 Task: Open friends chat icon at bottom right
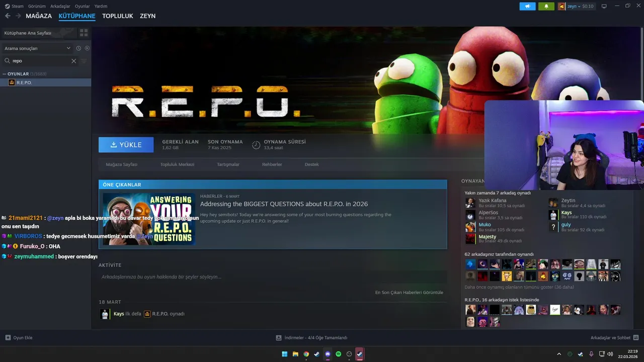[x=636, y=338]
